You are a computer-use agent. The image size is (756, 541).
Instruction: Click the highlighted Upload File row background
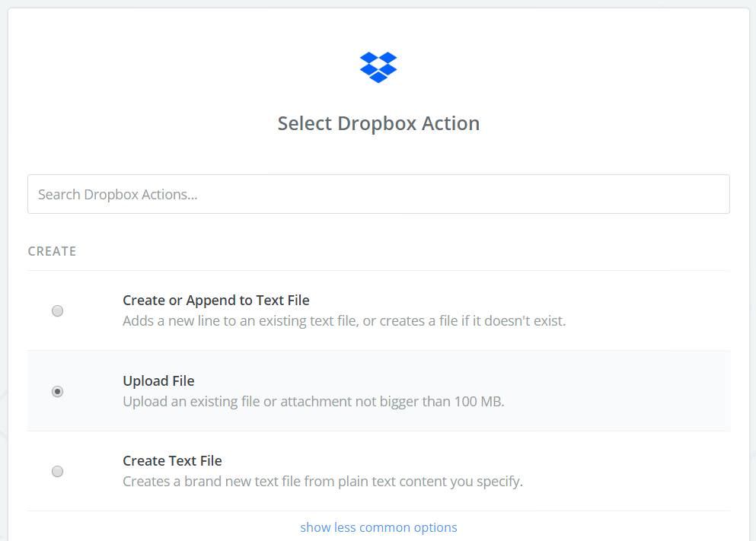(378, 390)
